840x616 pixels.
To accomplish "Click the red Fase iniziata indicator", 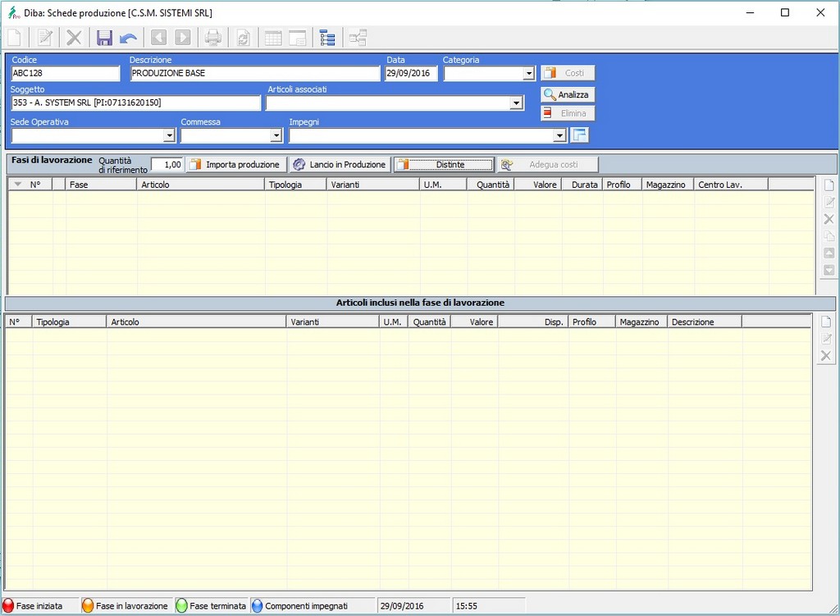I will [x=8, y=606].
